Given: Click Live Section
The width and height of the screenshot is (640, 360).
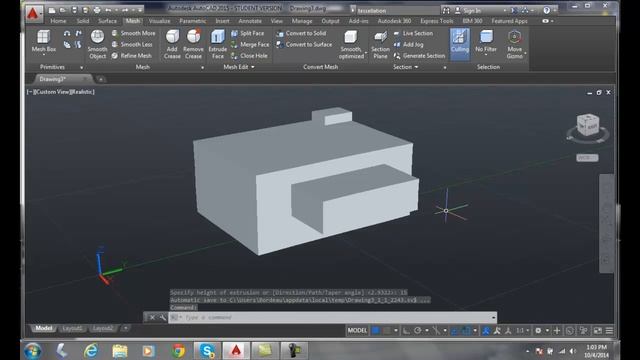Looking at the screenshot, I should click(x=413, y=33).
